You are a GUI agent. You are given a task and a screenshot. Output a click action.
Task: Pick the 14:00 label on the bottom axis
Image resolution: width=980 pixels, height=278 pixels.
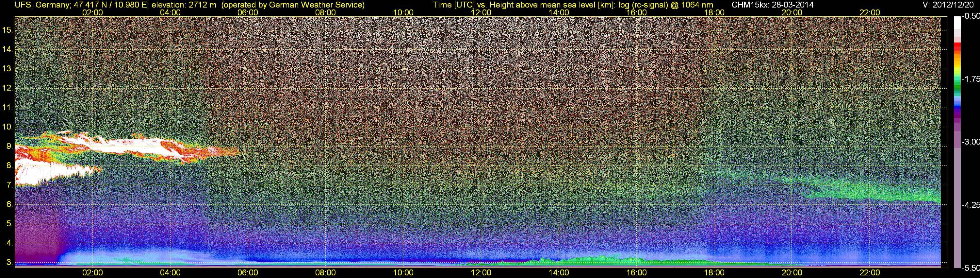click(x=559, y=273)
